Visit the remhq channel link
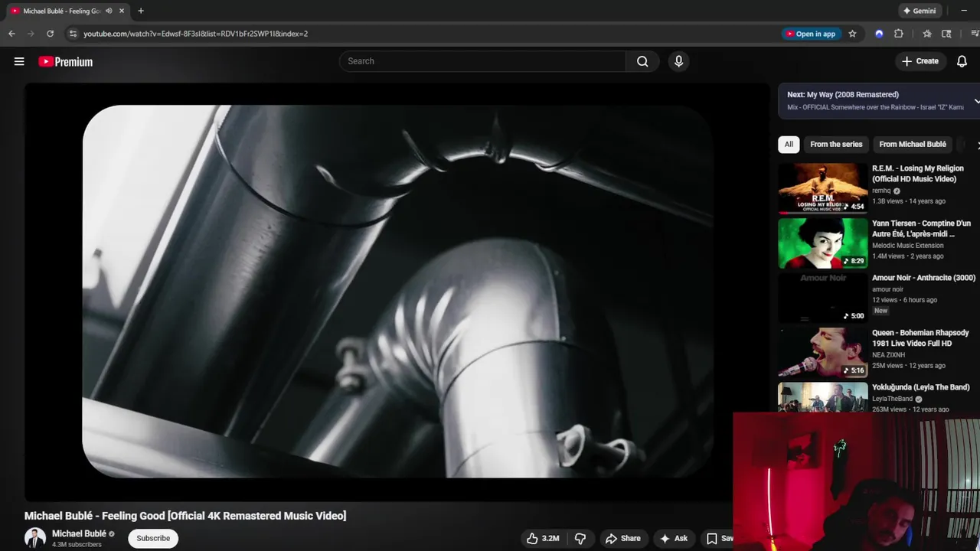The width and height of the screenshot is (980, 551). [881, 191]
